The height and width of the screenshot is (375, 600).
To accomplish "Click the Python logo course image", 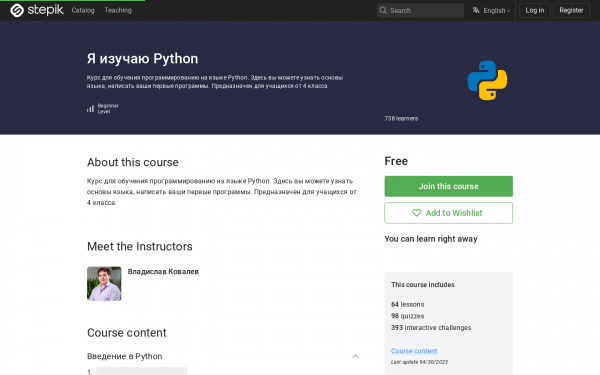I will (x=487, y=80).
